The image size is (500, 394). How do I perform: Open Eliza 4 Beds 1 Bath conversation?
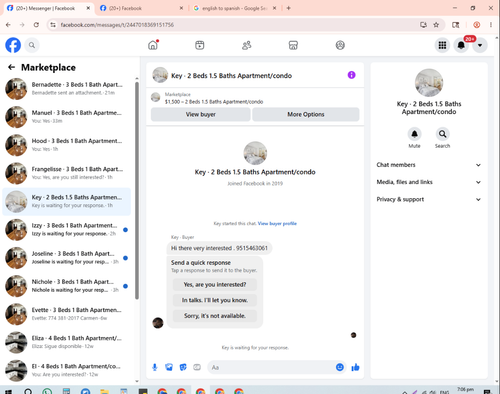tap(67, 342)
